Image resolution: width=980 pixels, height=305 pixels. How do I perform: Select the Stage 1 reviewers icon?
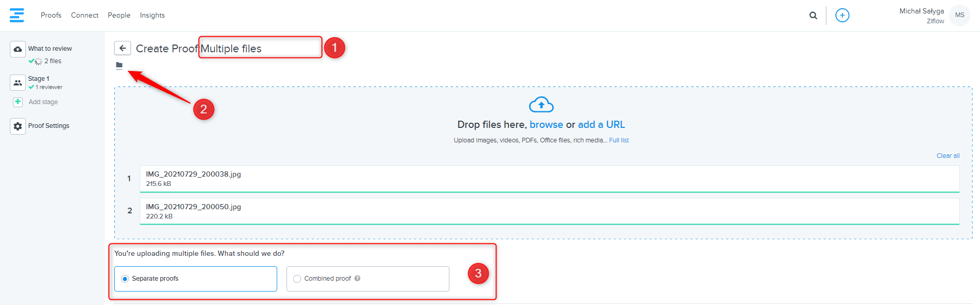point(18,82)
